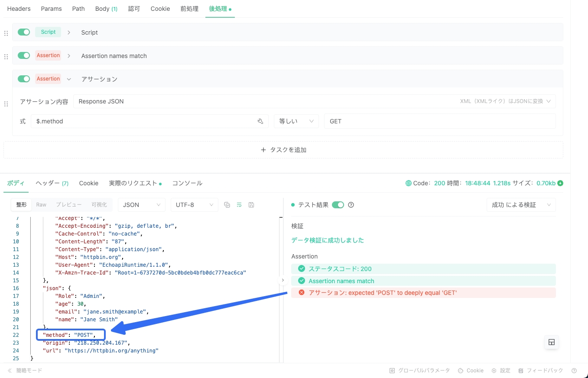This screenshot has height=378, width=588.
Task: Open the Body (1) tab
Action: (x=106, y=9)
